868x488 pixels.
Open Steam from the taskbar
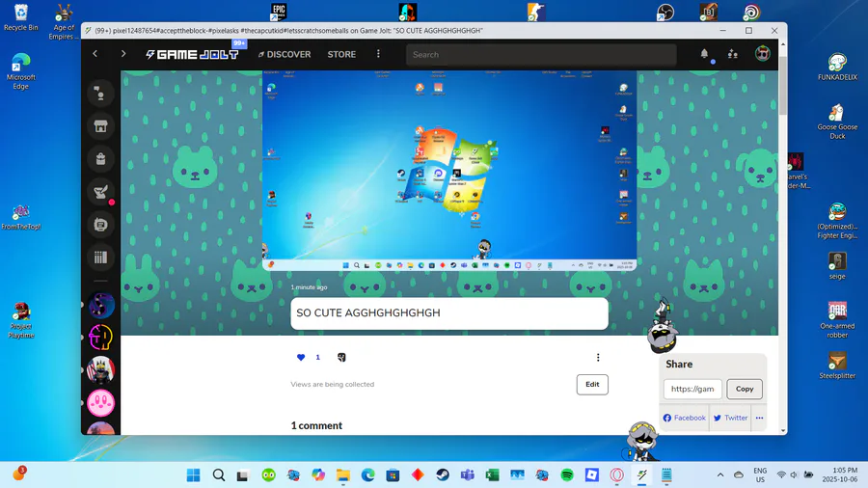[x=443, y=474]
